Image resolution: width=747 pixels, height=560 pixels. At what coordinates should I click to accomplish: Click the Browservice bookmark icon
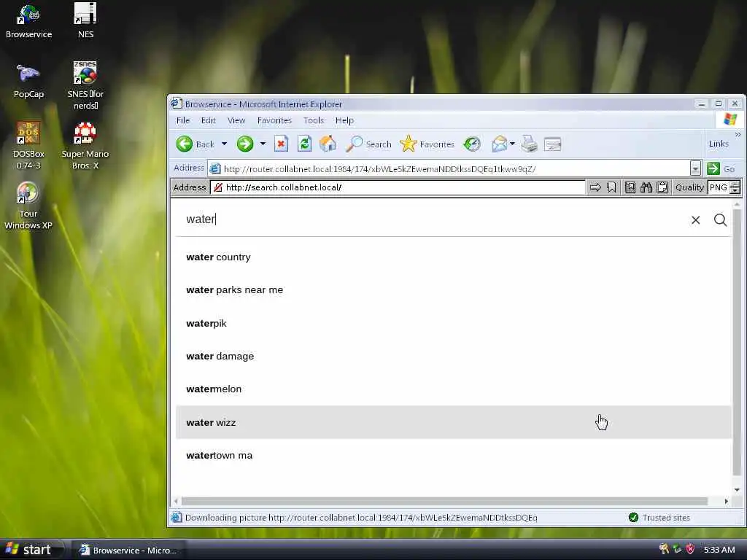(x=612, y=187)
